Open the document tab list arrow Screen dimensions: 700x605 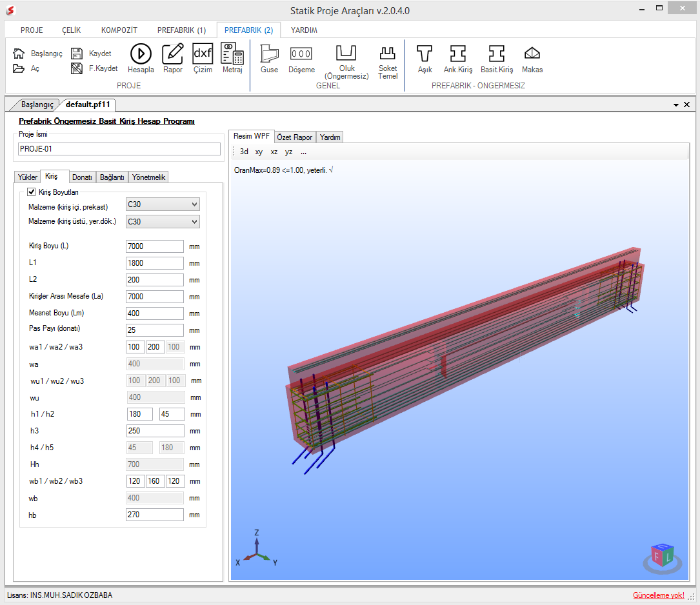(676, 105)
